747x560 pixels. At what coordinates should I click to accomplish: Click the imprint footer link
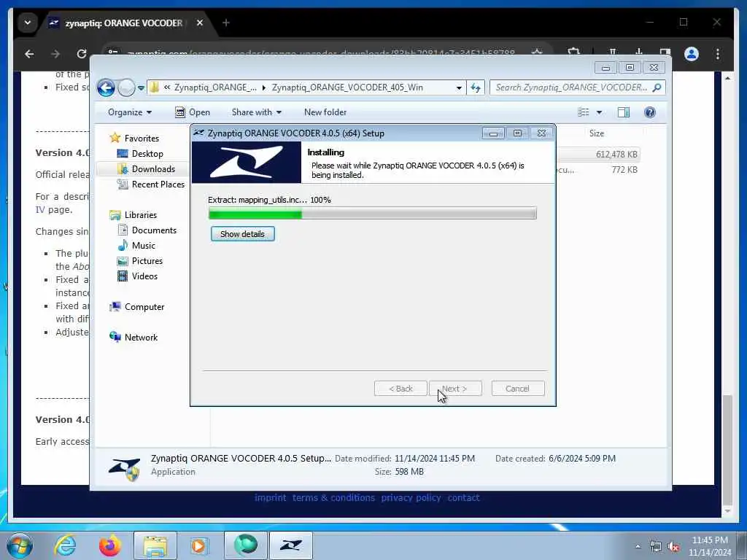[x=270, y=497]
